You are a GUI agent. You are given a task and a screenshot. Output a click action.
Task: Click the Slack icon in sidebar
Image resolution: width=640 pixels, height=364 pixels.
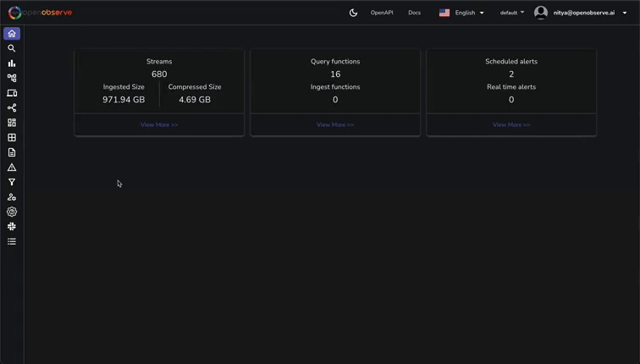[x=12, y=227]
